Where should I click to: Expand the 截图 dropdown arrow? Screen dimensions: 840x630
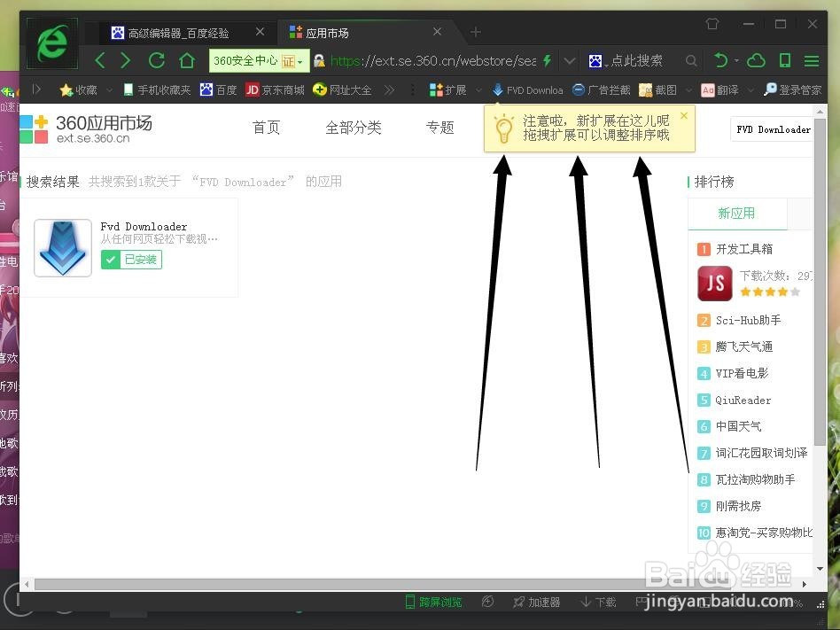[x=689, y=90]
